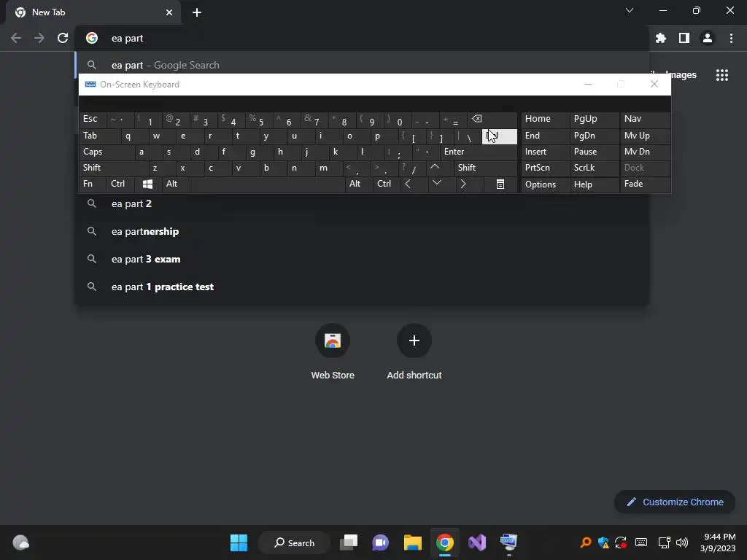
Task: Switch to Google Chrome on the taskbar
Action: 444,542
